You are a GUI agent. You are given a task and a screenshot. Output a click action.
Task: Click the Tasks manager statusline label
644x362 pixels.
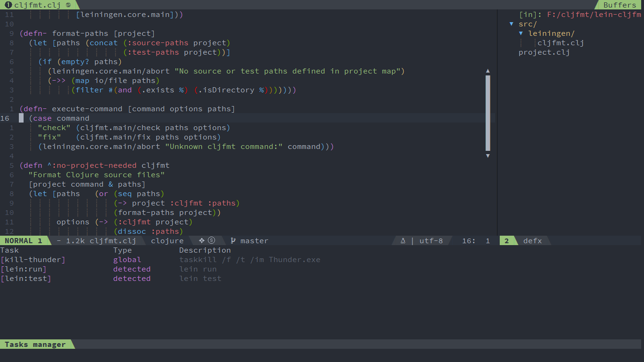point(35,344)
